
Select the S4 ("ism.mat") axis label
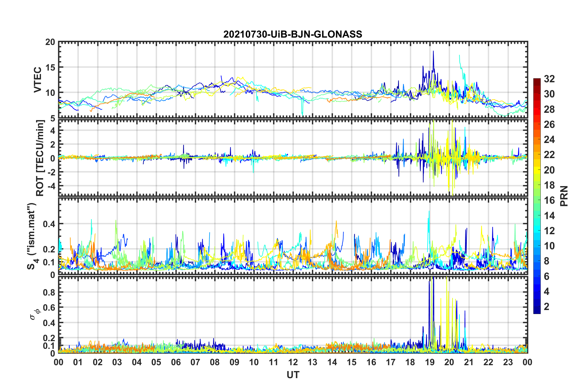point(32,236)
